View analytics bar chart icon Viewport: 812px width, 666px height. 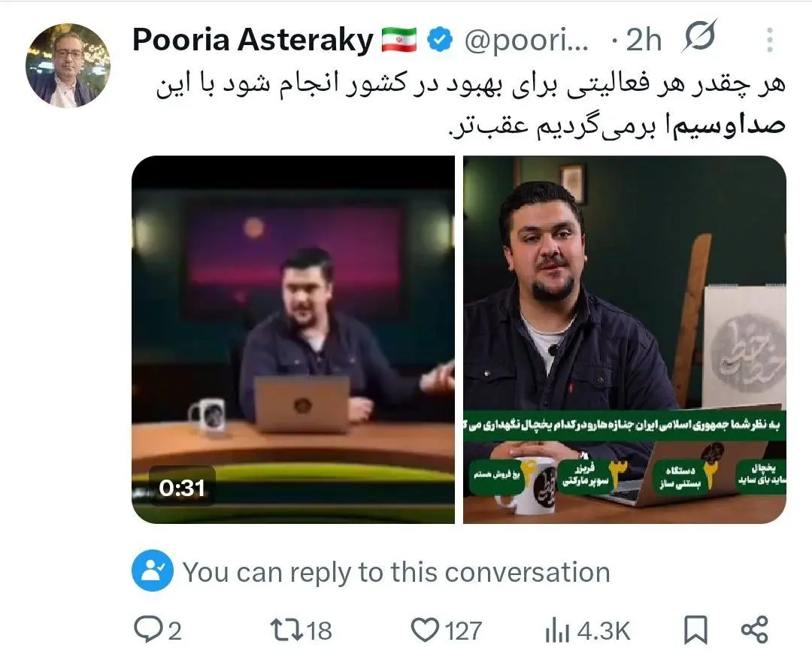click(557, 630)
